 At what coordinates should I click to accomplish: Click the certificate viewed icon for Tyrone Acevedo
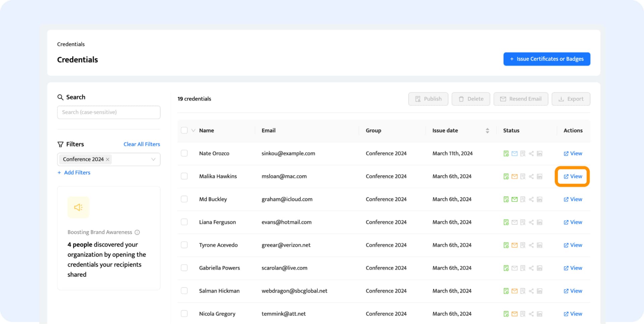[523, 245]
